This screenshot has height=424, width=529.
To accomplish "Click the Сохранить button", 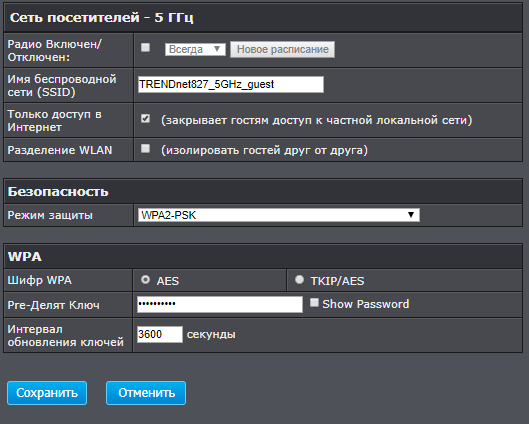I will pyautogui.click(x=47, y=393).
